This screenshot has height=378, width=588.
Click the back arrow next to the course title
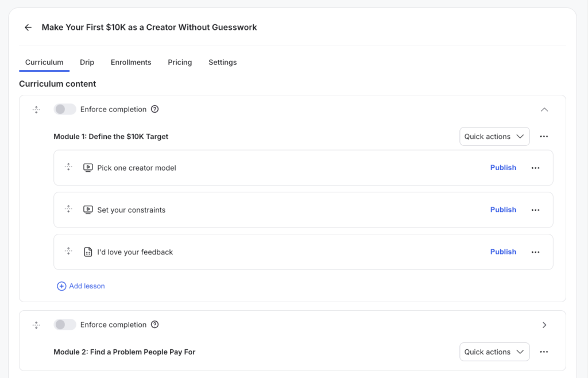point(28,27)
